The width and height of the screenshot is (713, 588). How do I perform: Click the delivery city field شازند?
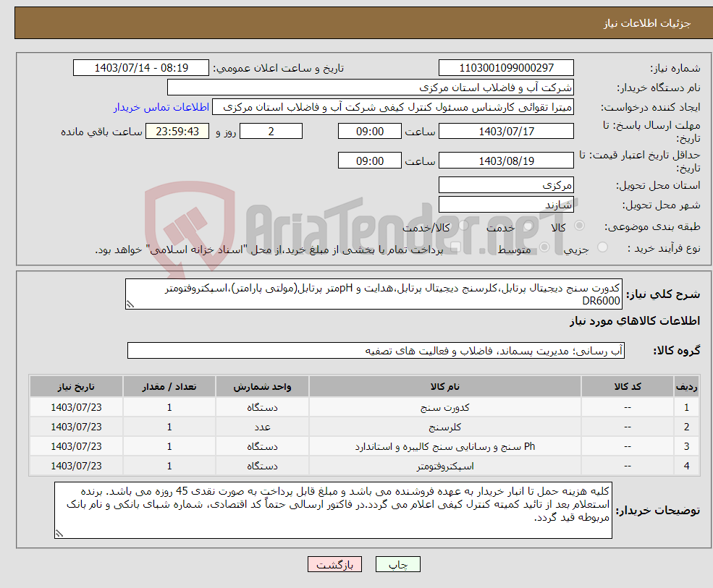click(506, 205)
